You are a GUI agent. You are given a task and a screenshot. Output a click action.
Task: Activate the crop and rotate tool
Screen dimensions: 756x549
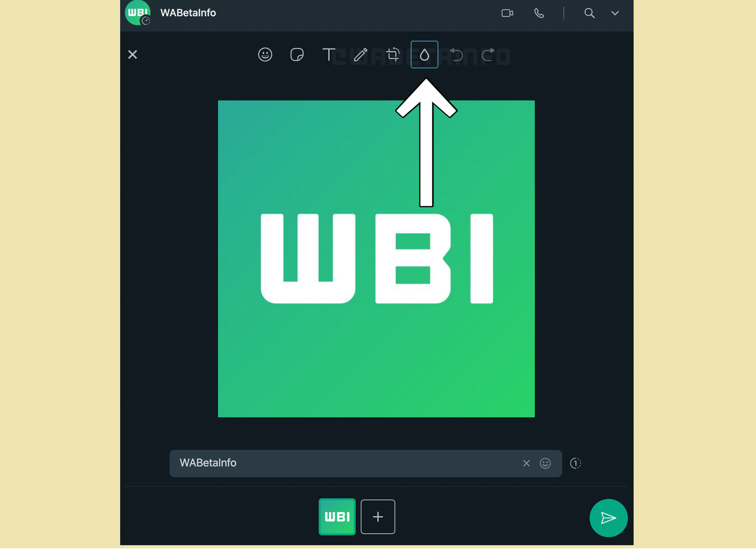tap(392, 55)
